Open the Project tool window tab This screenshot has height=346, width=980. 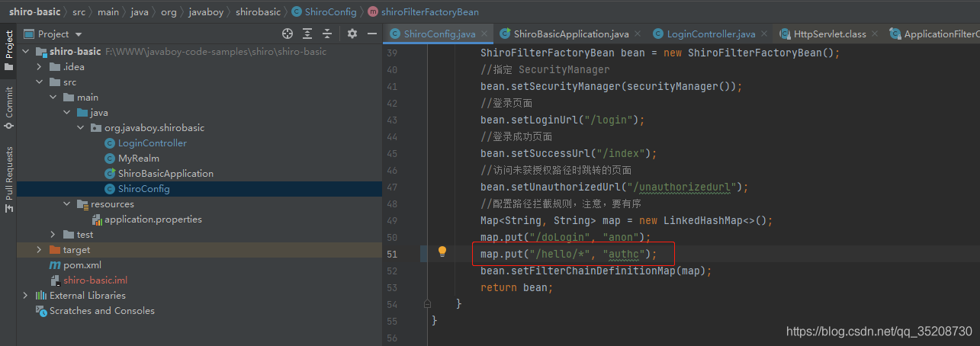click(x=8, y=51)
